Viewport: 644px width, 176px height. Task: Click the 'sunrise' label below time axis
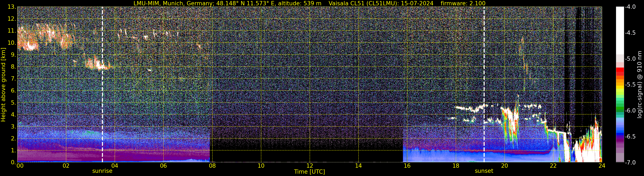tap(102, 171)
